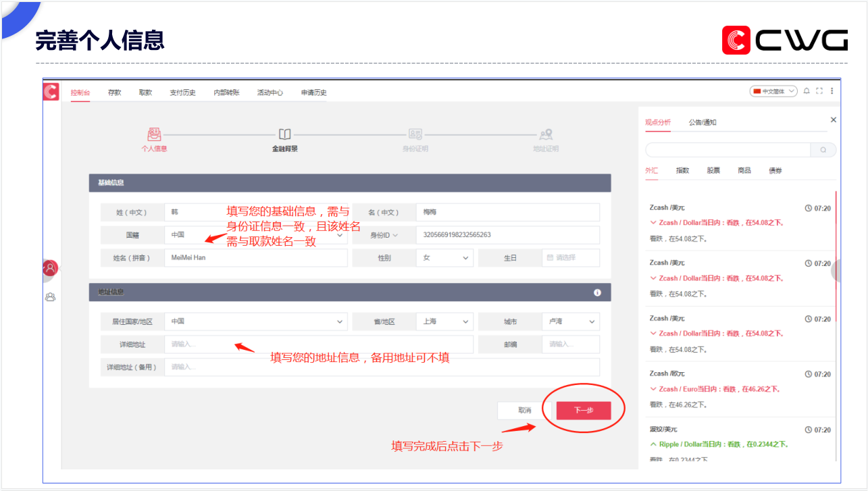Switch to the 观点分析 tab
This screenshot has width=868, height=491.
tap(658, 122)
